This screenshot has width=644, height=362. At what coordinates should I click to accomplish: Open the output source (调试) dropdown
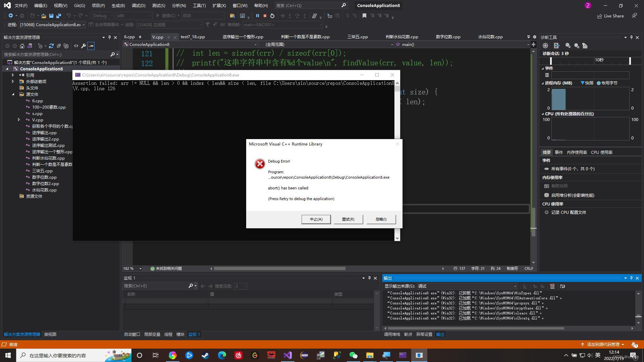(467, 286)
